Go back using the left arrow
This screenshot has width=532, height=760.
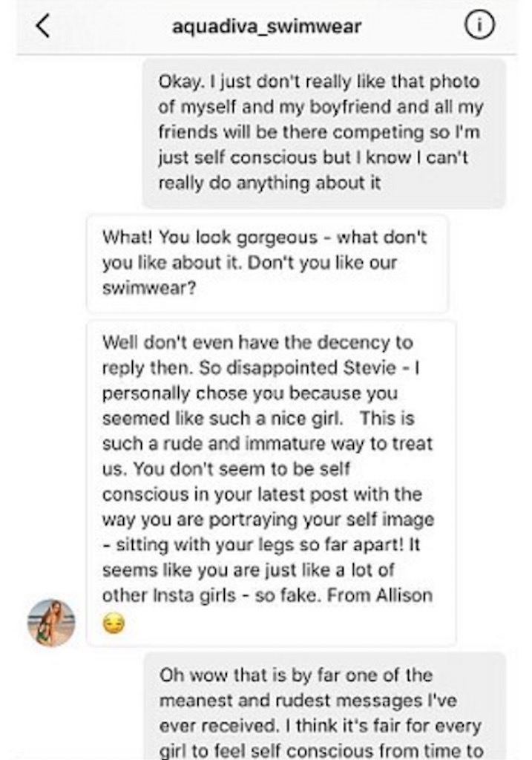42,26
